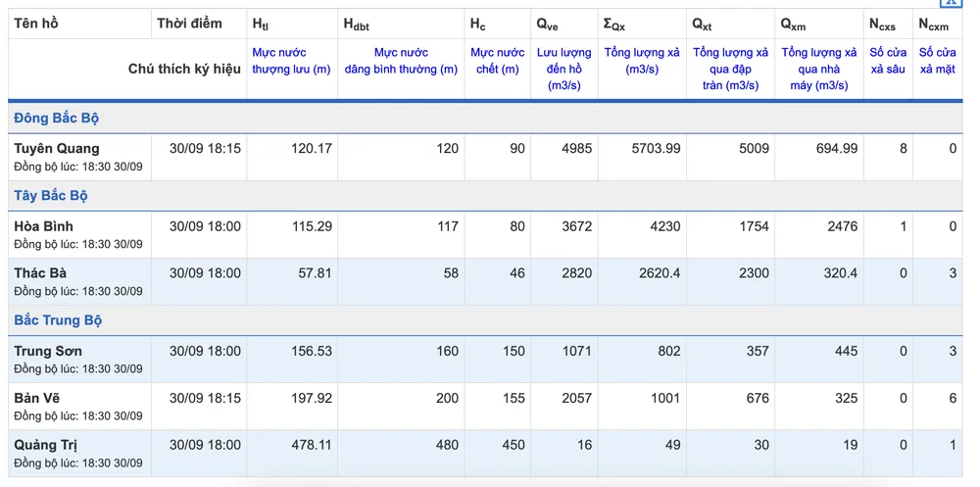The image size is (980, 487).
Task: Collapse the Đông Bắc Bộ region group
Action: point(57,119)
